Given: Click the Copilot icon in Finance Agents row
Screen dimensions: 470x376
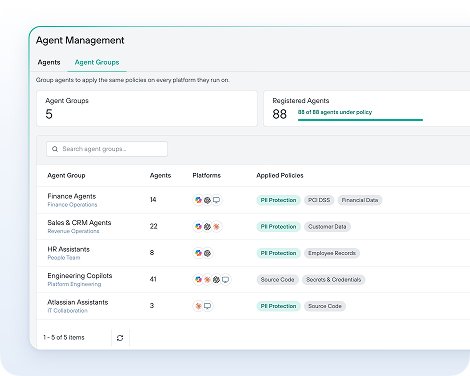Looking at the screenshot, I should [x=198, y=200].
